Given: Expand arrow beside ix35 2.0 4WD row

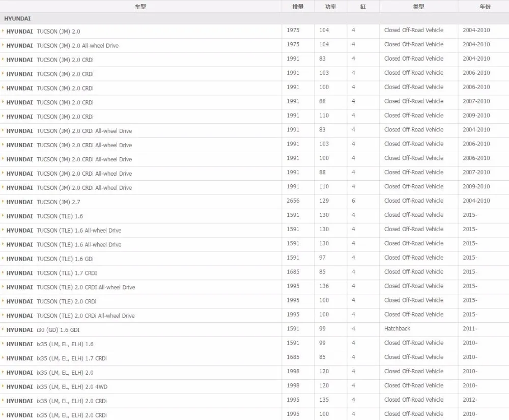Looking at the screenshot, I should [x=3, y=386].
